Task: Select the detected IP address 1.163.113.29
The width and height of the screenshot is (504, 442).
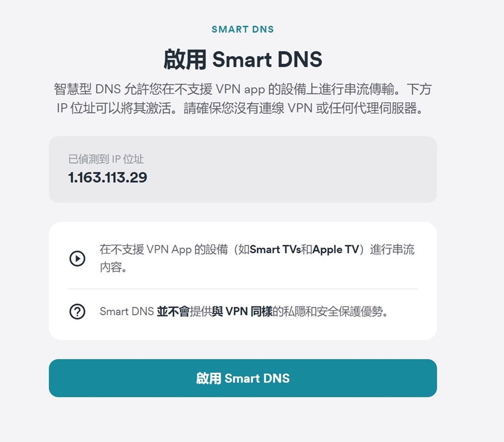Action: (x=108, y=178)
